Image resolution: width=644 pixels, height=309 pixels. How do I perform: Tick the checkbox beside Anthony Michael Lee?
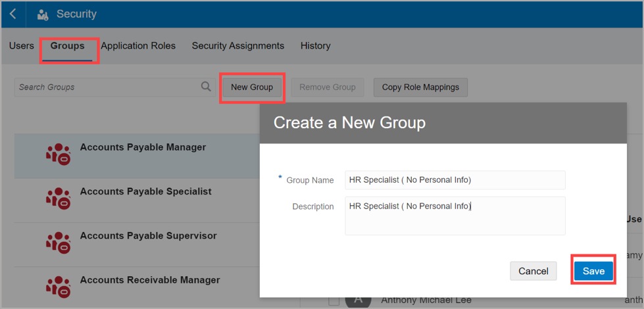click(x=334, y=301)
